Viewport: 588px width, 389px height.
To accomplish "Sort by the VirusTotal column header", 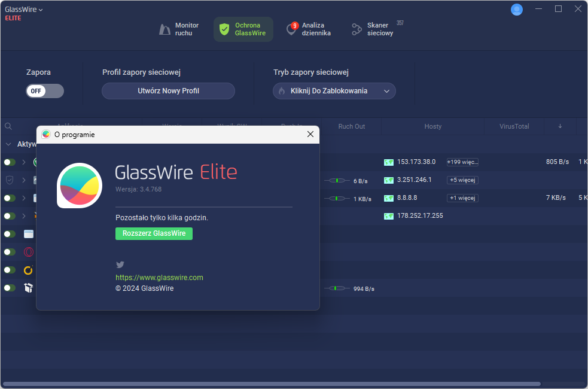I will pyautogui.click(x=514, y=126).
